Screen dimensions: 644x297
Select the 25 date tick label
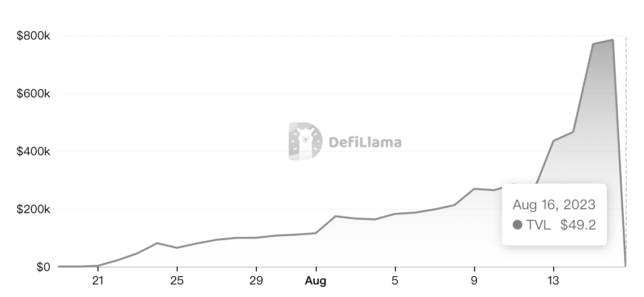177,281
